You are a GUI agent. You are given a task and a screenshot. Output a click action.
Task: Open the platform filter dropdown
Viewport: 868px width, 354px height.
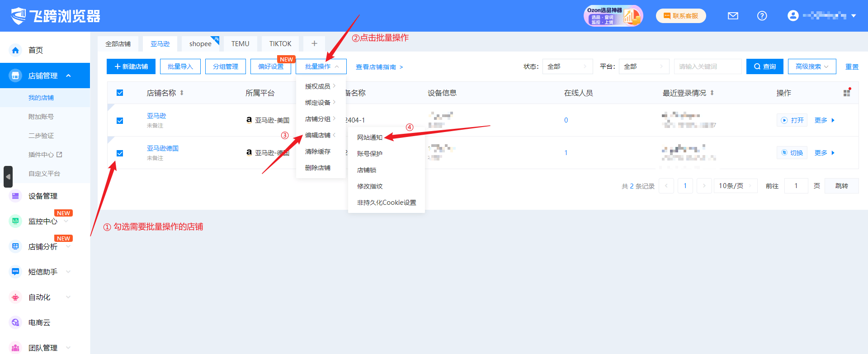tap(644, 66)
